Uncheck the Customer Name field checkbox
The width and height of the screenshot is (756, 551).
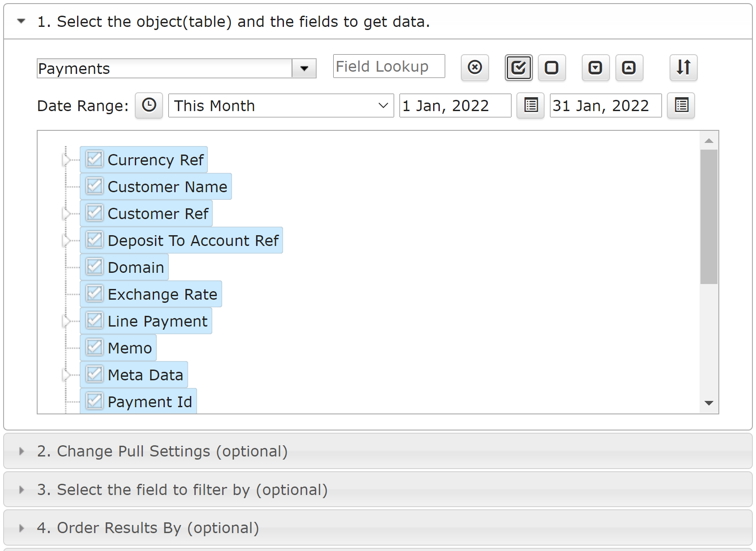94,186
